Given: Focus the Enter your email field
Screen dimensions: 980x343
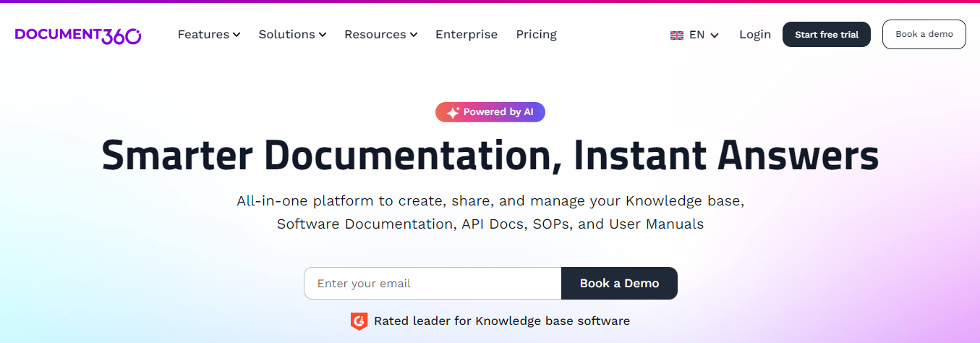Looking at the screenshot, I should (433, 283).
